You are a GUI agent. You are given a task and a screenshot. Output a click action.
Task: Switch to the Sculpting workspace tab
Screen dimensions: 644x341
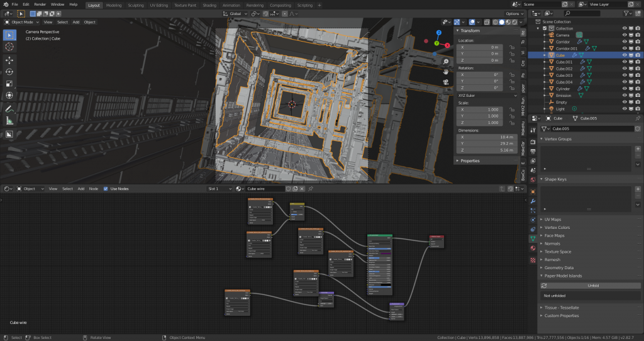point(136,5)
